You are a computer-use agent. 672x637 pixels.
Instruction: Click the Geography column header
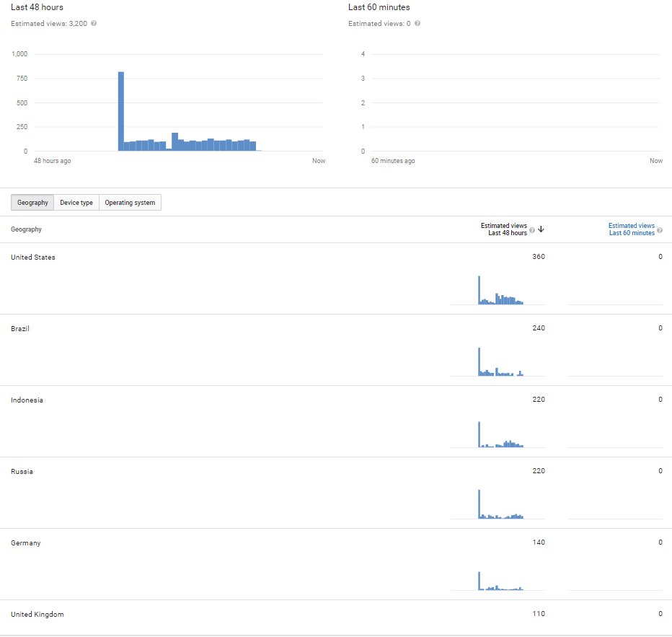[x=26, y=229]
